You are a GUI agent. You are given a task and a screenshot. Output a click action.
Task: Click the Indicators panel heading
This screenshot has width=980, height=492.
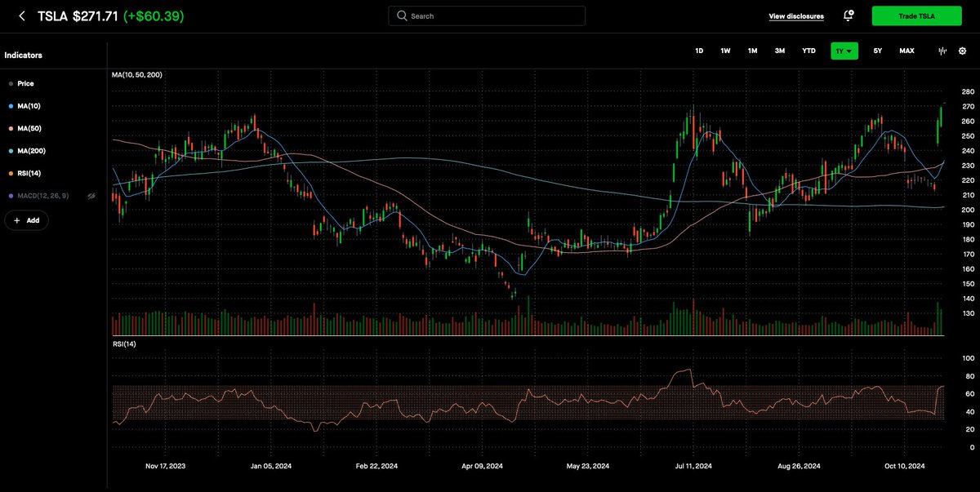(x=23, y=55)
